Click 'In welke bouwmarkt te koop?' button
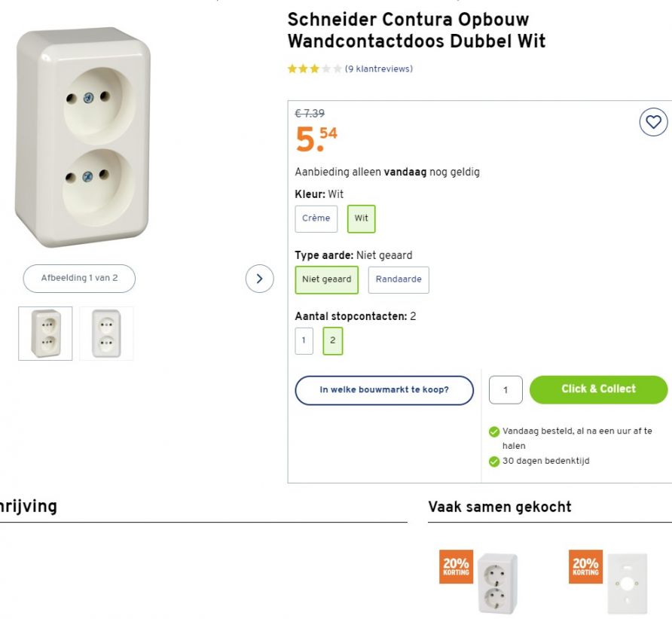This screenshot has height=619, width=672. tap(384, 390)
